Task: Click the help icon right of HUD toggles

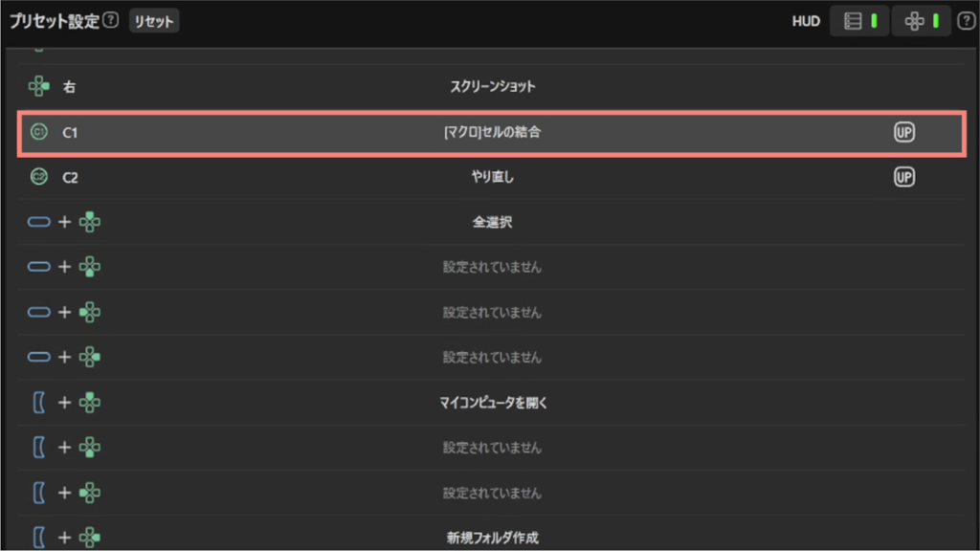Action: 966,20
